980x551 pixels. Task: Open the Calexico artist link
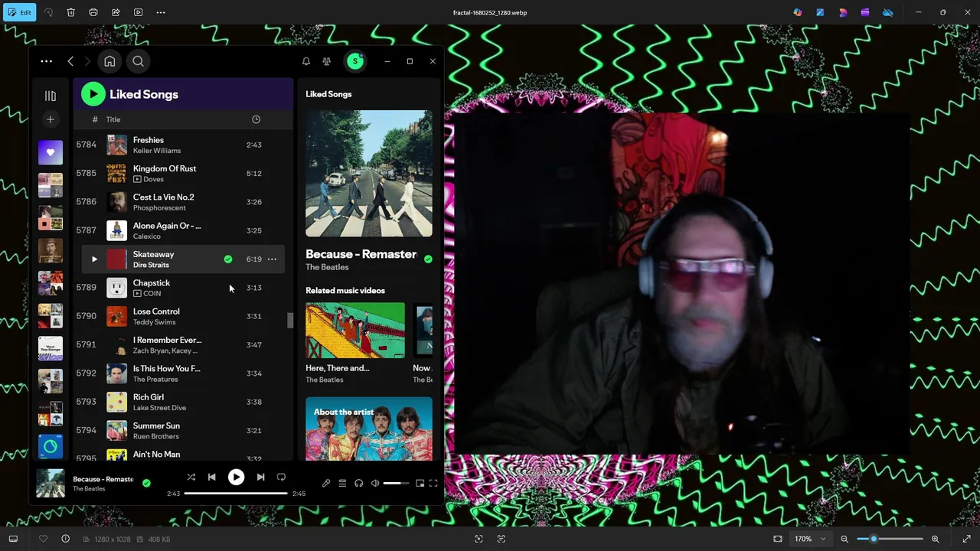click(147, 236)
